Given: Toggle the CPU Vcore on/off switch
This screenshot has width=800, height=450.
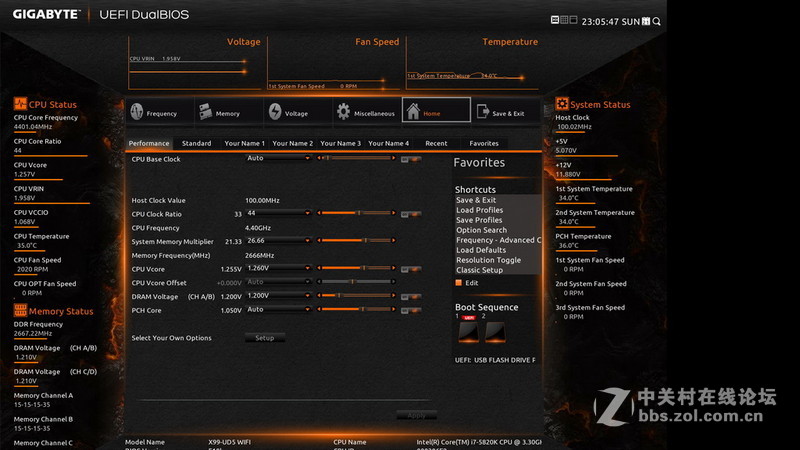Looking at the screenshot, I should (x=411, y=269).
